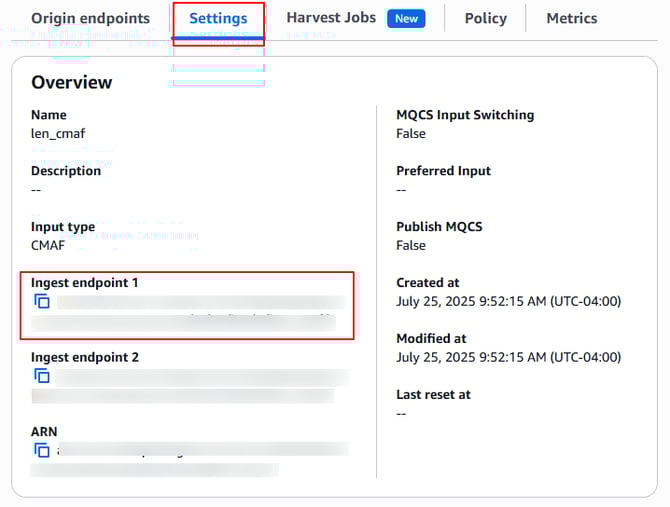Go to the Policy tab
Image resolution: width=670 pixels, height=507 pixels.
point(485,18)
